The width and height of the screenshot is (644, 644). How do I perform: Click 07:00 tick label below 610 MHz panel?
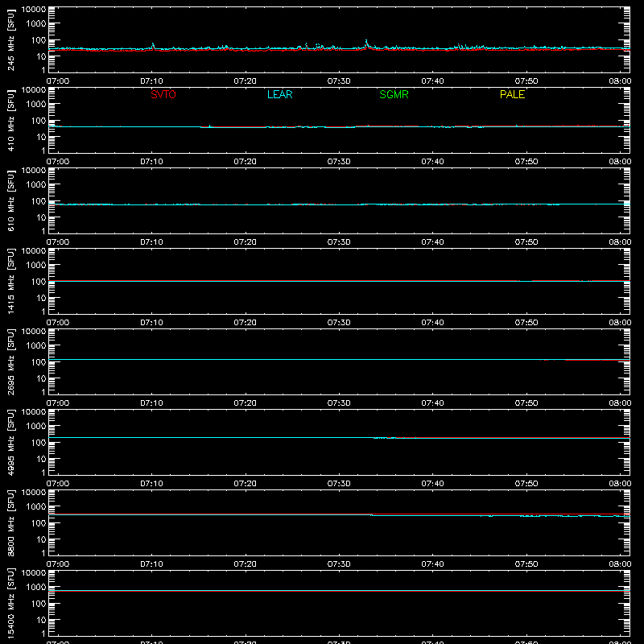[58, 242]
